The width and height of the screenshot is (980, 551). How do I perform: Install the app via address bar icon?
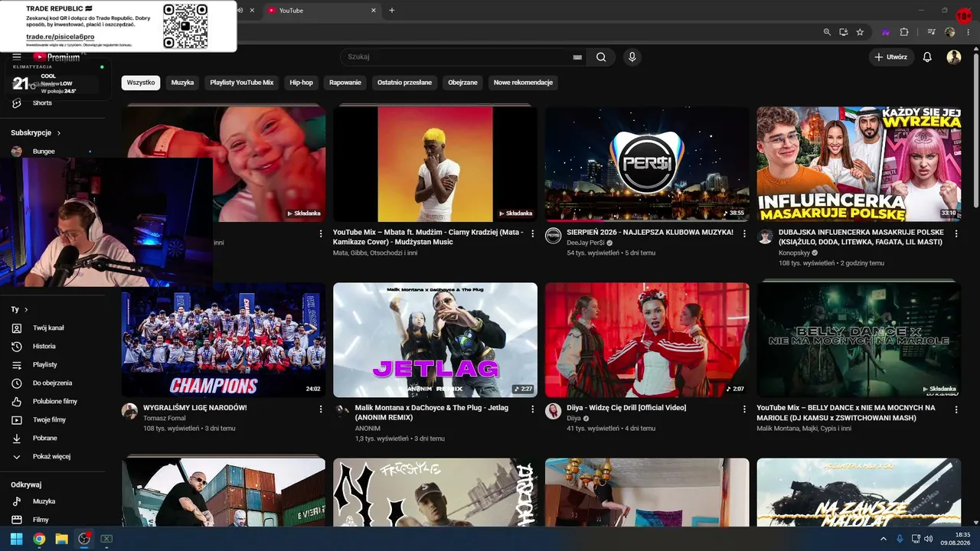click(843, 32)
